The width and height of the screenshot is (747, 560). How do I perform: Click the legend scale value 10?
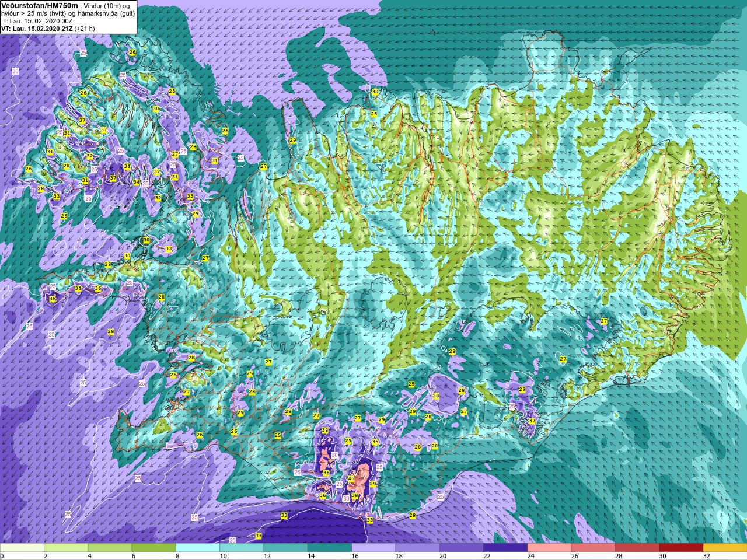click(224, 556)
